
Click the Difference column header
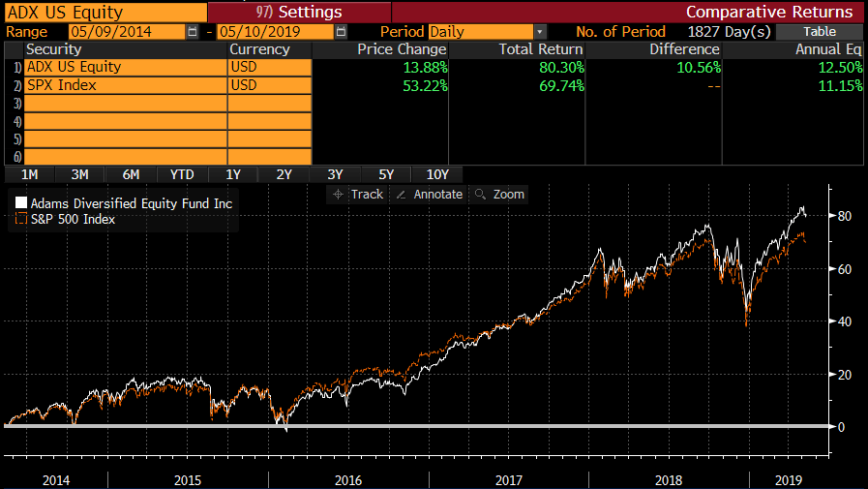point(684,49)
